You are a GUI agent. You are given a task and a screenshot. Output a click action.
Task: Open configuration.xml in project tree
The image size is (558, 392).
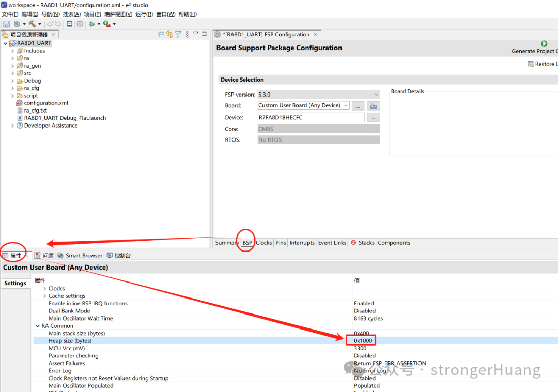coord(46,103)
